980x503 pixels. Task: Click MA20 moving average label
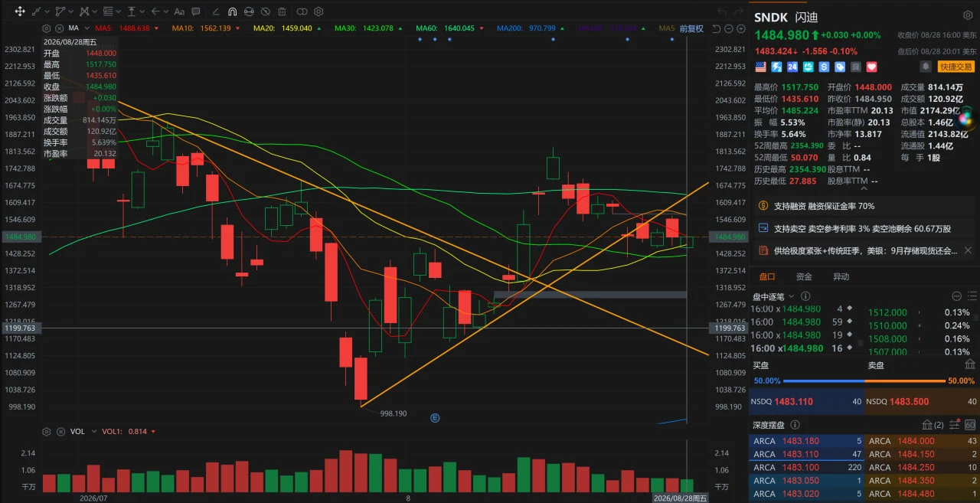264,28
